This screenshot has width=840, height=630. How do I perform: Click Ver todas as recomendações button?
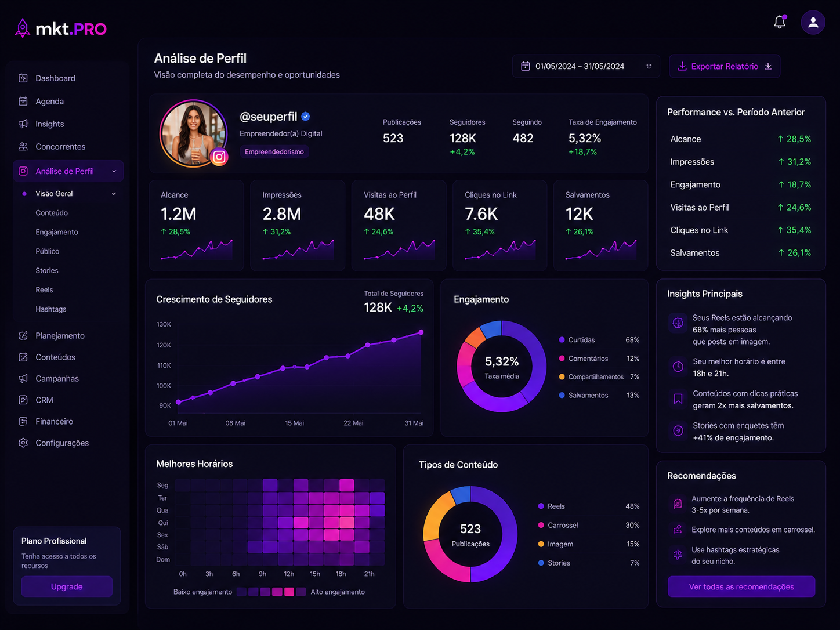(x=741, y=586)
